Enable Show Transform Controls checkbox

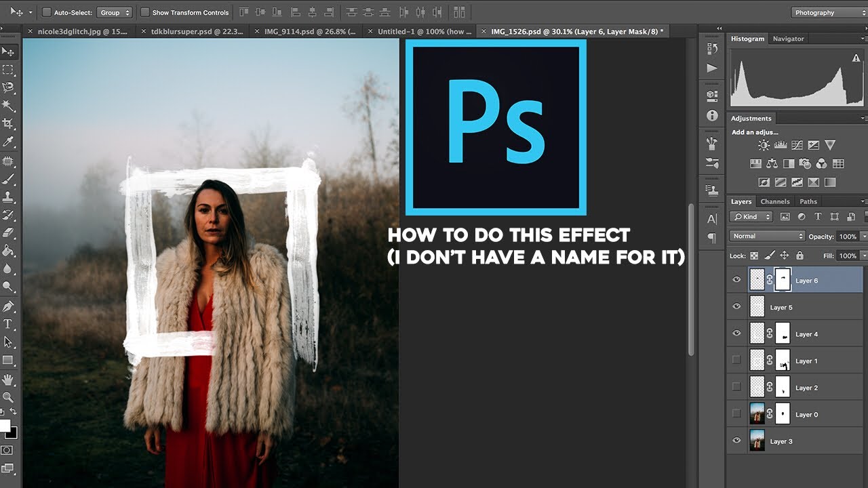[144, 12]
